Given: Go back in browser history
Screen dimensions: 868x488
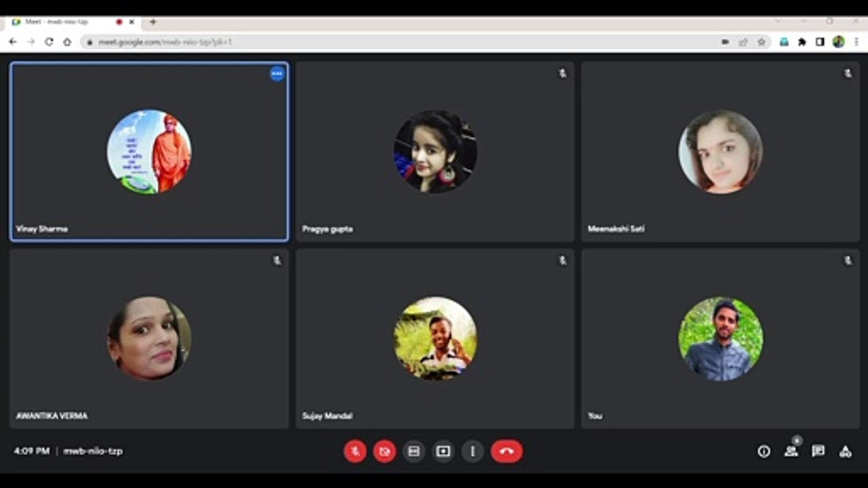Looking at the screenshot, I should [13, 42].
